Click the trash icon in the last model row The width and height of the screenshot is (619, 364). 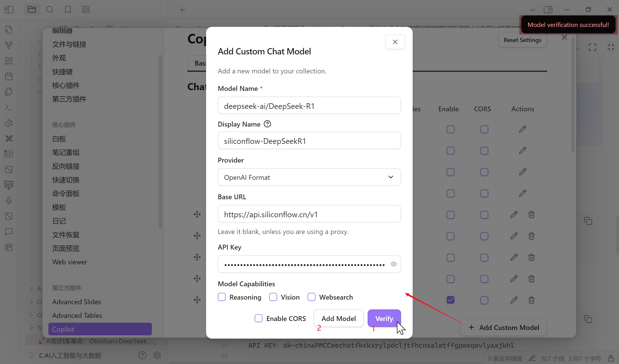[531, 300]
